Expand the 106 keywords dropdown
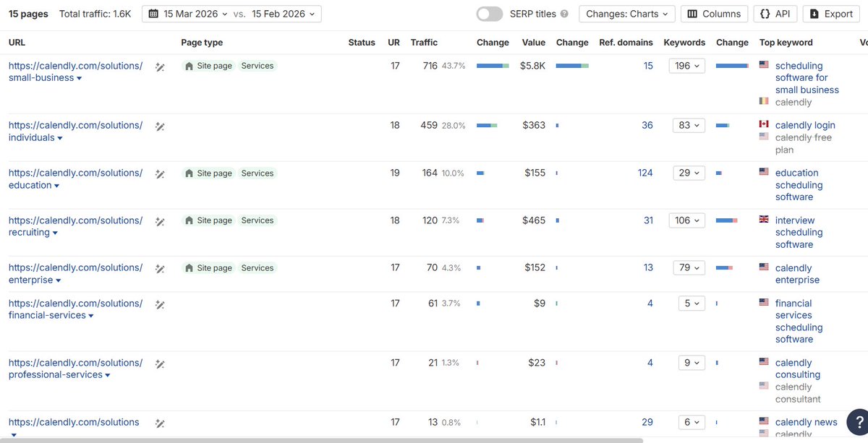The width and height of the screenshot is (868, 443). click(x=686, y=220)
